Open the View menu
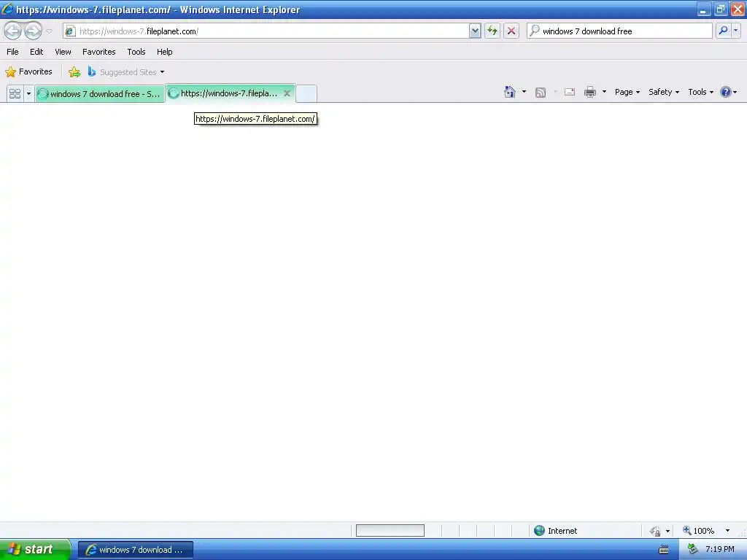747x560 pixels. point(63,52)
